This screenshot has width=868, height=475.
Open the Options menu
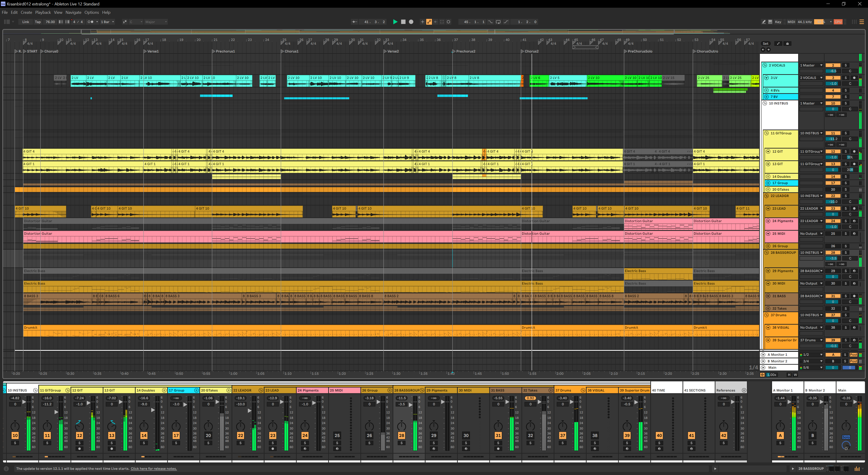(x=92, y=12)
